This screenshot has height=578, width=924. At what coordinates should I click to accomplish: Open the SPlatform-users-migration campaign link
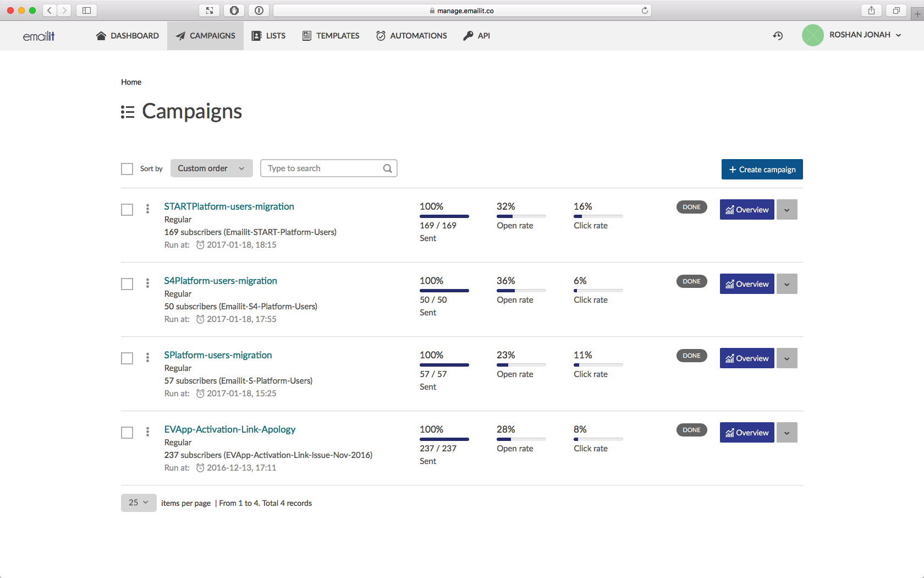pos(218,355)
